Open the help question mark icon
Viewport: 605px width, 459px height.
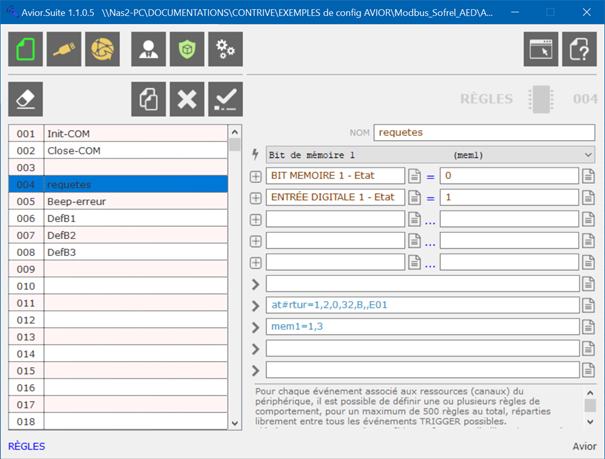tap(580, 49)
